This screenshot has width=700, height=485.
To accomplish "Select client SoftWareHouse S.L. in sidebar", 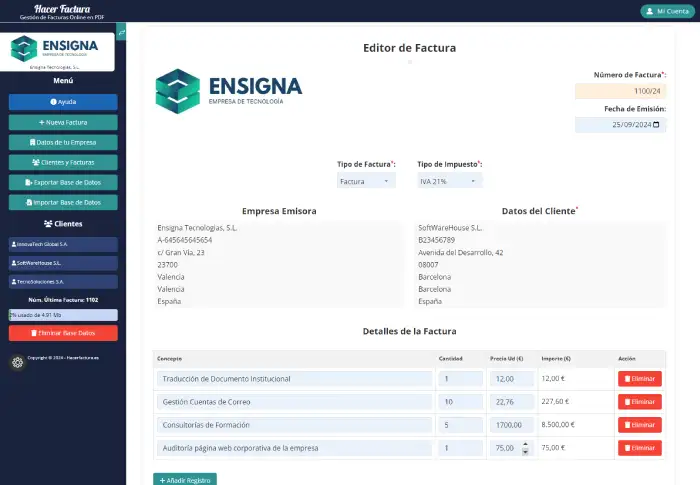I will pos(63,263).
